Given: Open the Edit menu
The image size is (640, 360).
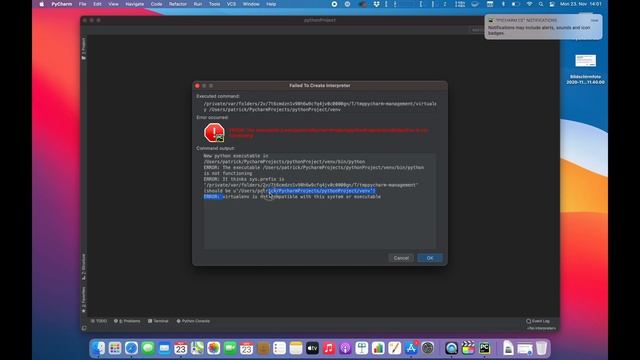Looking at the screenshot, I should (x=97, y=4).
